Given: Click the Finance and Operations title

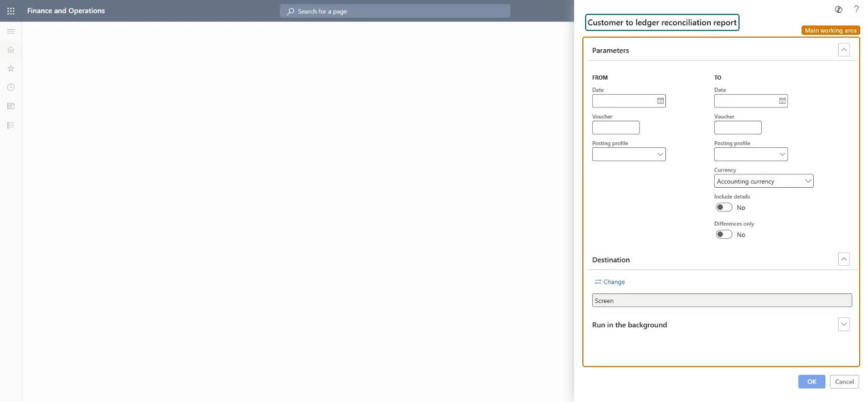Looking at the screenshot, I should click(66, 11).
